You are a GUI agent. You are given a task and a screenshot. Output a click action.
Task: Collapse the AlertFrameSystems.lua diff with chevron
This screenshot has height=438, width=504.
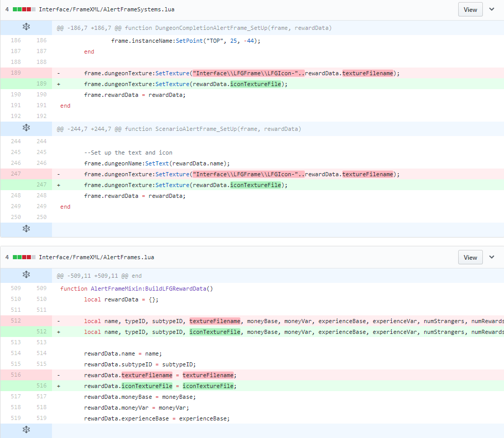pos(492,9)
